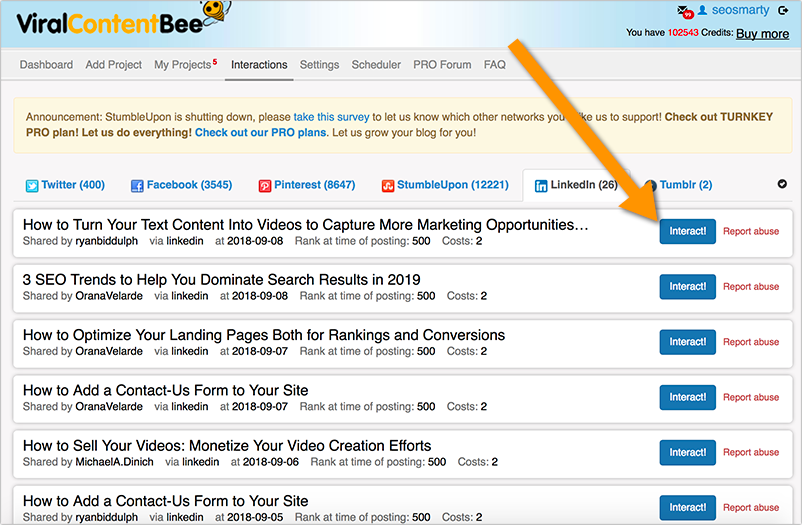Click the Twitter bird tab icon
This screenshot has height=525, width=802.
point(32,186)
